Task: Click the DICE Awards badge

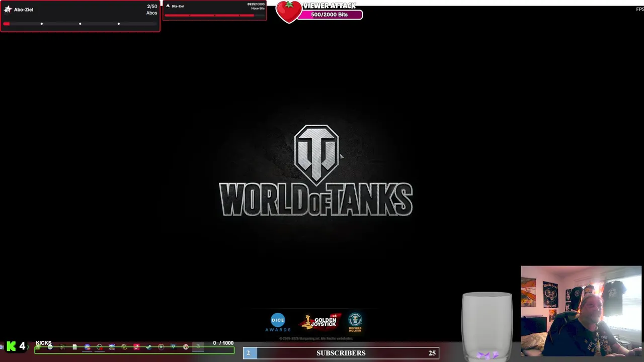Action: tap(278, 322)
